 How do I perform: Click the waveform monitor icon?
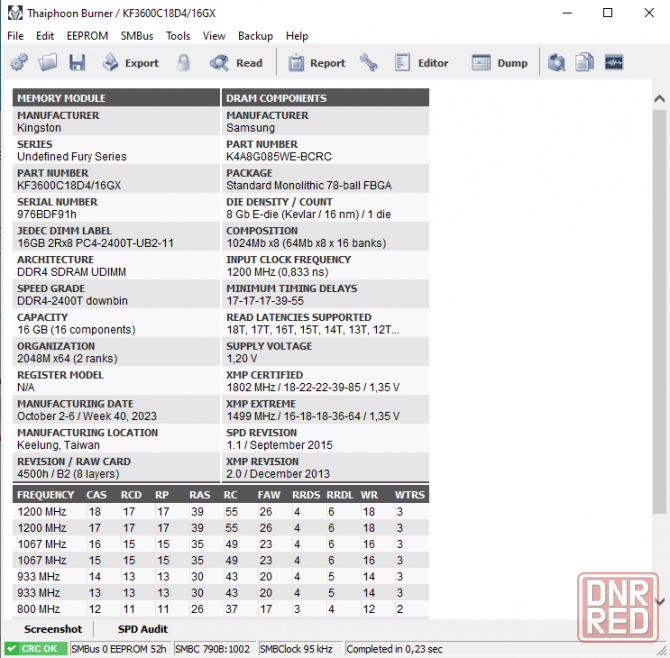tap(613, 63)
